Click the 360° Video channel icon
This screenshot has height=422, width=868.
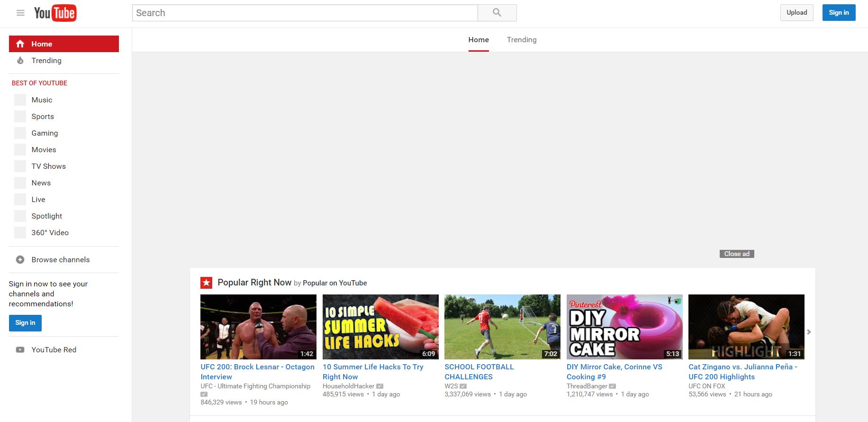[x=20, y=233]
